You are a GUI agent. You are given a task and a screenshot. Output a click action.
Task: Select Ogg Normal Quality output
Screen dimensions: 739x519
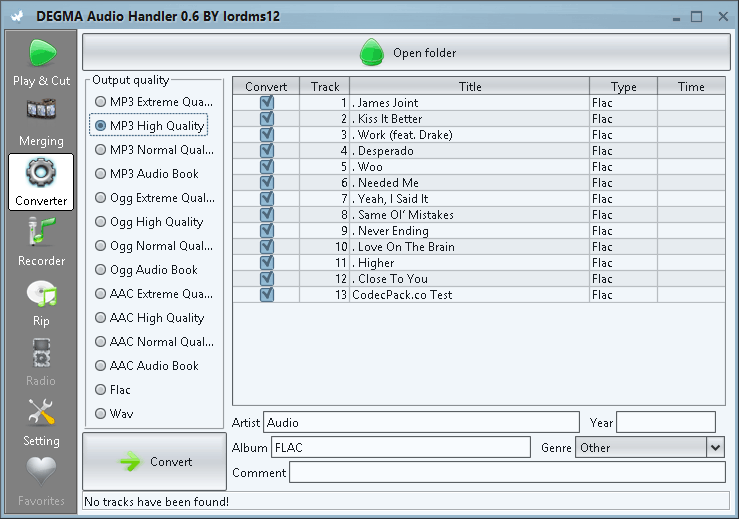[154, 246]
